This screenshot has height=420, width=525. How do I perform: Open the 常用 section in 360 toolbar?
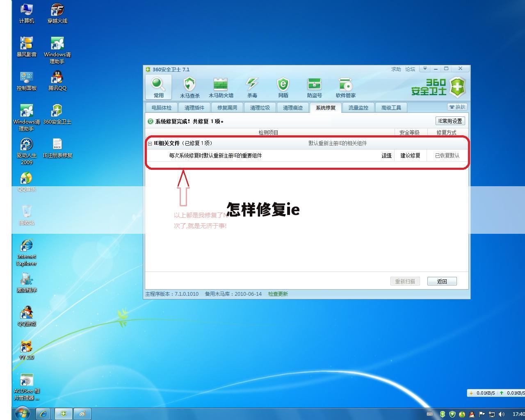coord(158,87)
